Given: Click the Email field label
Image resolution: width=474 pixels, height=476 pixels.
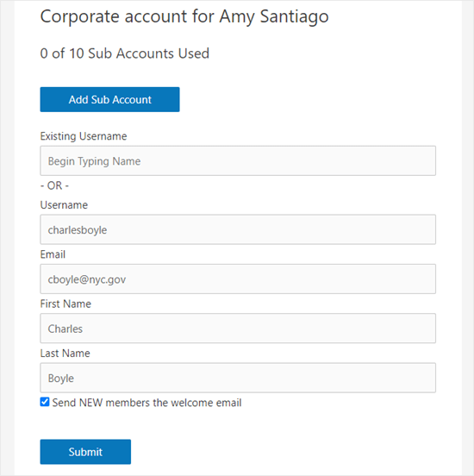Looking at the screenshot, I should coord(53,254).
